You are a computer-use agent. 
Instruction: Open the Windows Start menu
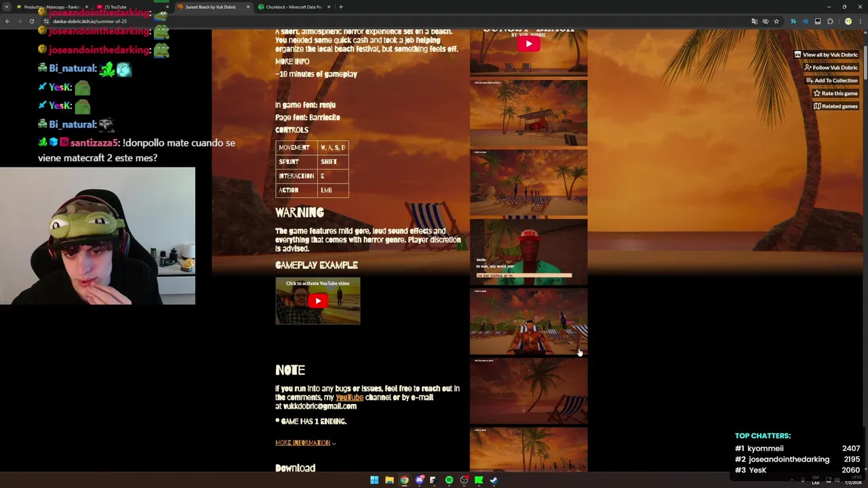(x=374, y=480)
